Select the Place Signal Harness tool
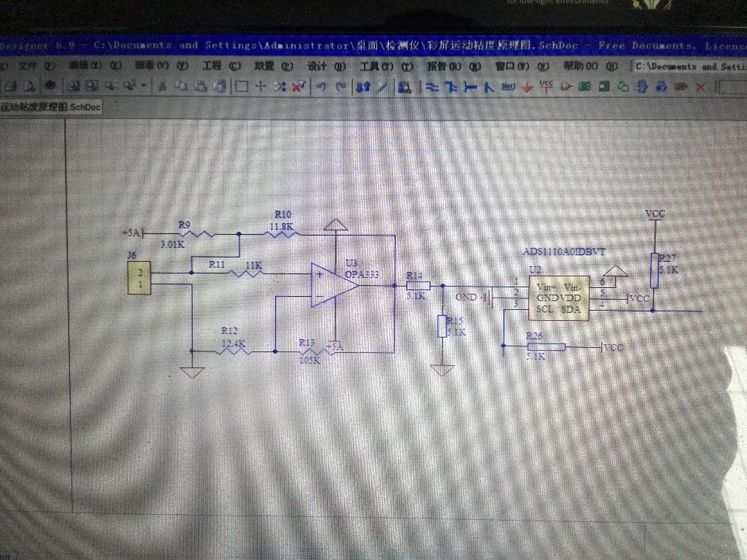Screen dimensions: 747x560 471,87
